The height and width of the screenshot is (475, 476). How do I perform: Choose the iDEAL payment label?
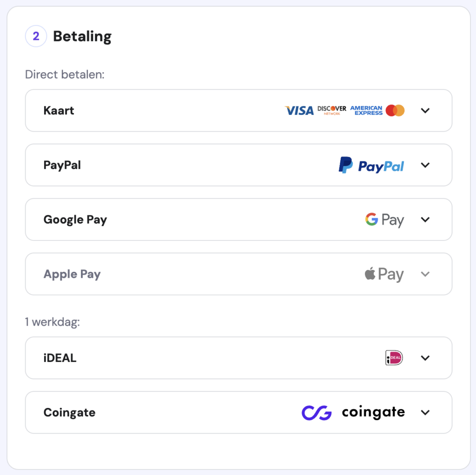(x=60, y=358)
